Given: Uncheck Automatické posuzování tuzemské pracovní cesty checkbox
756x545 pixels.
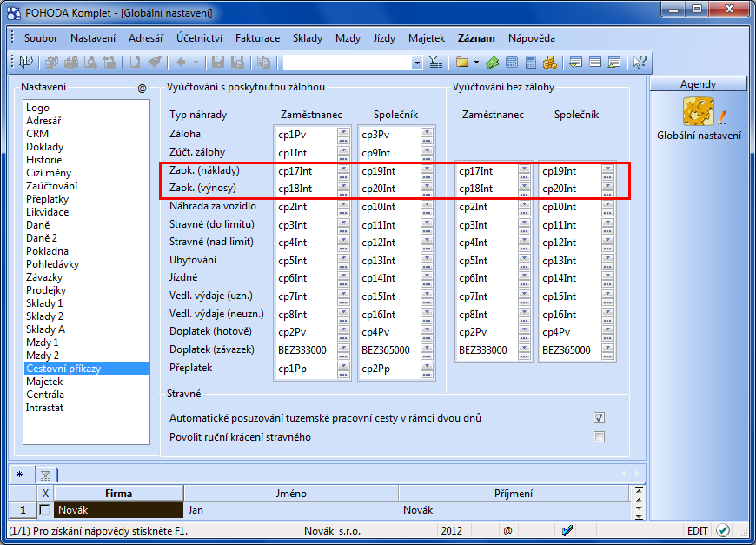Looking at the screenshot, I should click(x=599, y=418).
